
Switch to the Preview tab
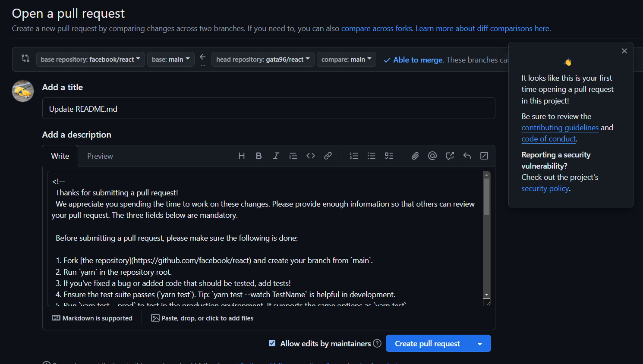pos(100,156)
